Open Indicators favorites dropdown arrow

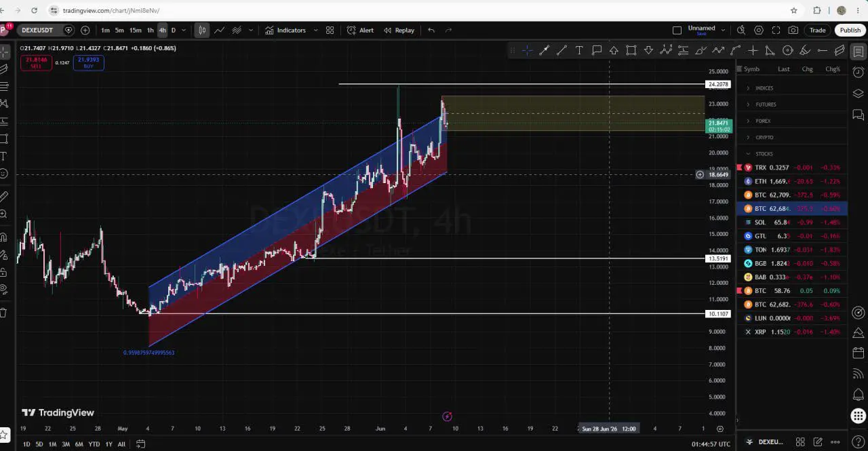(x=315, y=30)
